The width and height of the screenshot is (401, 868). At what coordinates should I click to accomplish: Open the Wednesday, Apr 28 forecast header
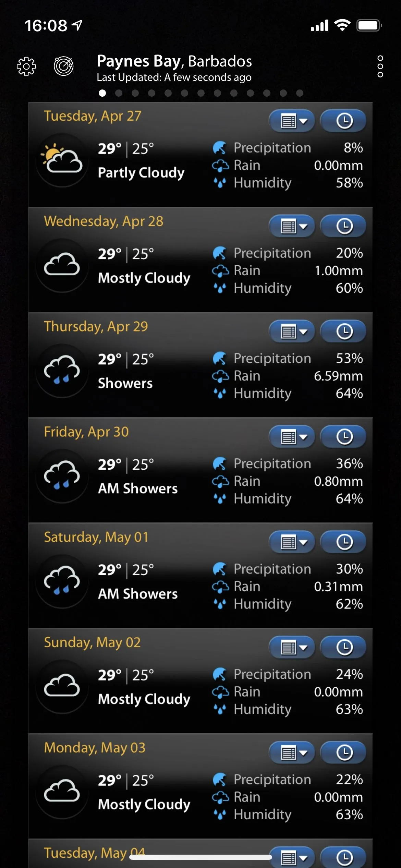click(x=104, y=221)
